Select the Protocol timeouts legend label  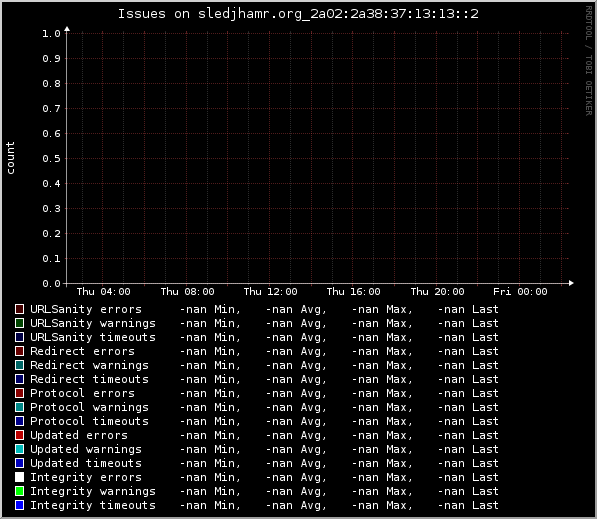click(x=89, y=421)
